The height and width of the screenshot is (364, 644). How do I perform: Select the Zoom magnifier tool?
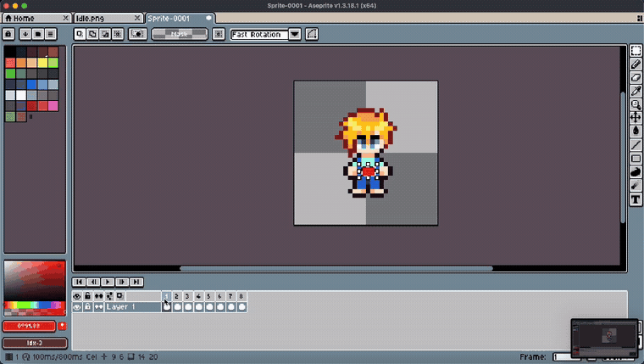[636, 104]
